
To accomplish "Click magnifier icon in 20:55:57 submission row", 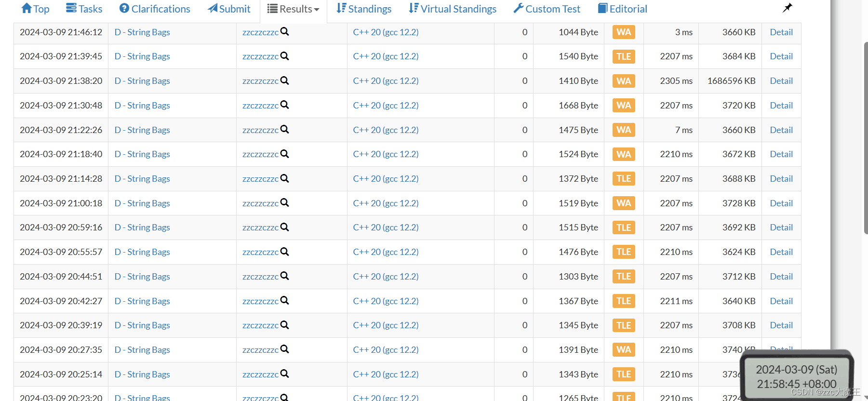I will pos(285,251).
